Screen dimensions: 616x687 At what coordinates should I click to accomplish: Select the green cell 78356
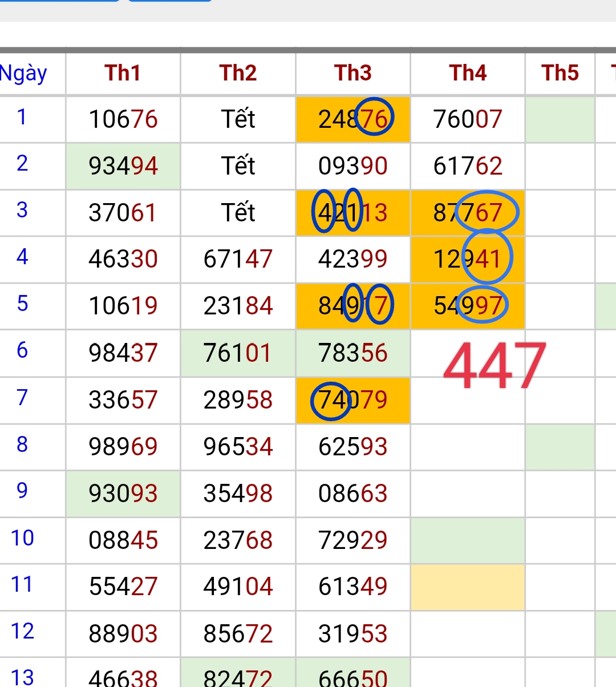click(x=353, y=353)
